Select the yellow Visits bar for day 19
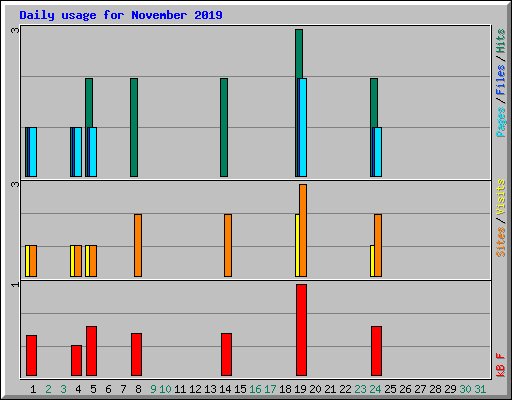 pyautogui.click(x=297, y=245)
